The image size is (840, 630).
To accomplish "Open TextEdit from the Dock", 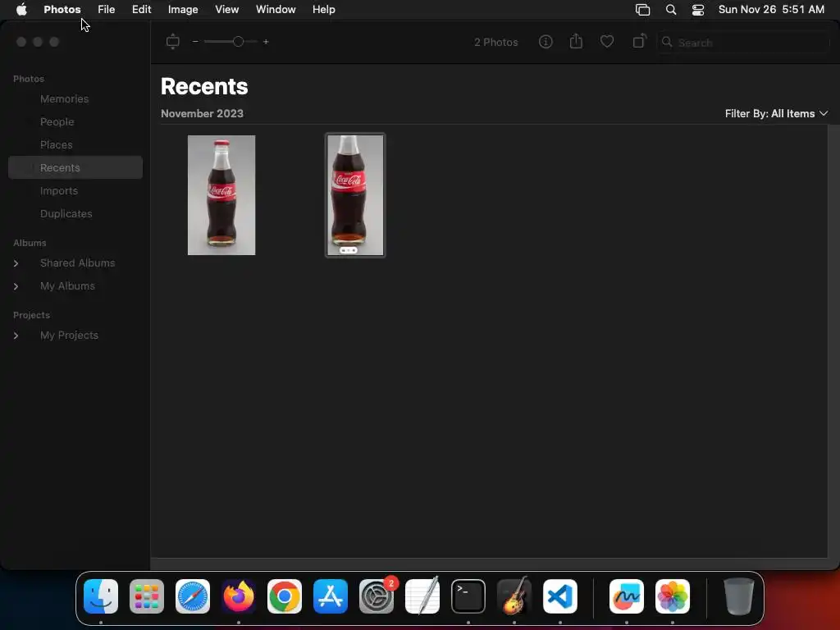I will [422, 596].
